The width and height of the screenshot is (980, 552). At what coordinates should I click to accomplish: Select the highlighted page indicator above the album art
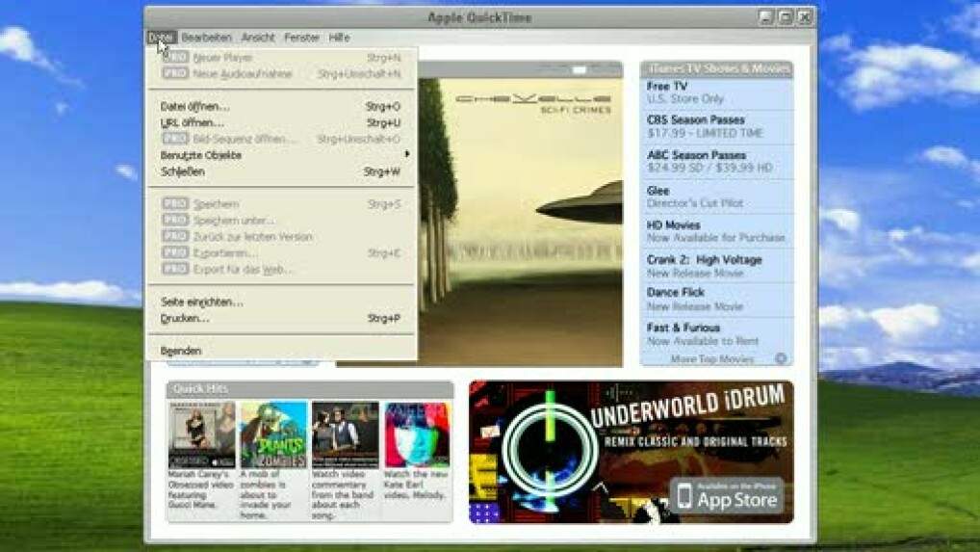click(579, 70)
